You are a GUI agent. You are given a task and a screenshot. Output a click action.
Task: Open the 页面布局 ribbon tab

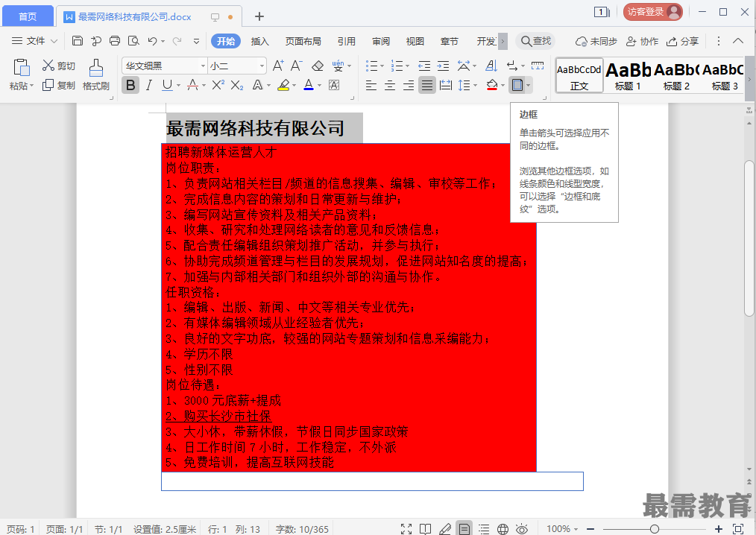[303, 41]
